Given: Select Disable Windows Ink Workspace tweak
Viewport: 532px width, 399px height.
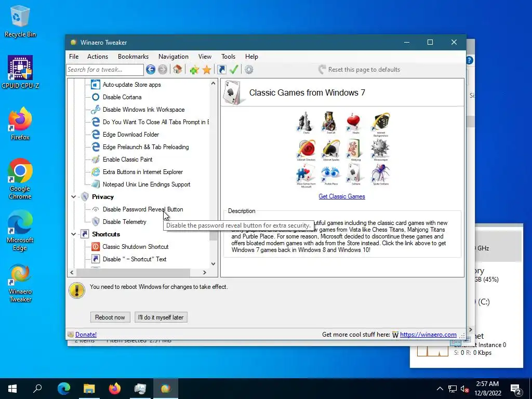Looking at the screenshot, I should [143, 110].
